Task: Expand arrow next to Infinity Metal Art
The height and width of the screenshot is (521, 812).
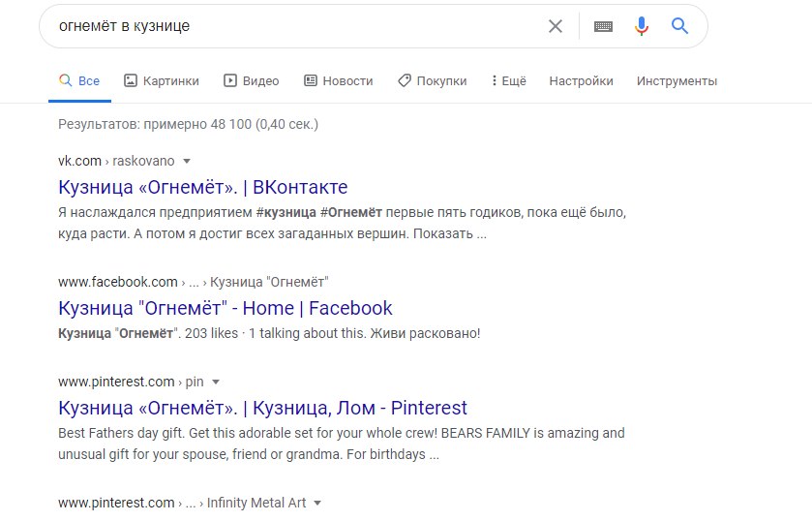Action: (x=317, y=503)
